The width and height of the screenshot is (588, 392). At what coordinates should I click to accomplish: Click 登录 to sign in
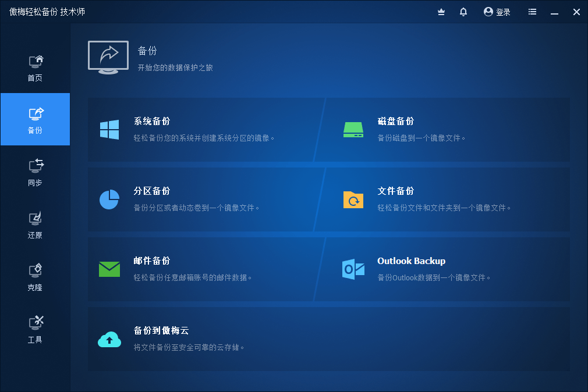tap(497, 12)
